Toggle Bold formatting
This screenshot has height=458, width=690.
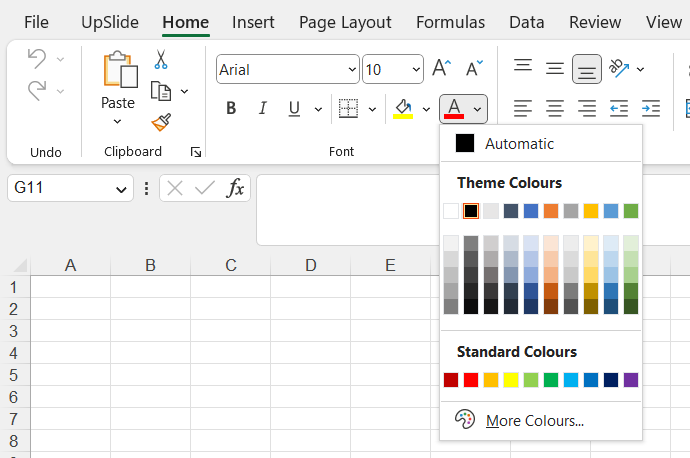(x=231, y=108)
